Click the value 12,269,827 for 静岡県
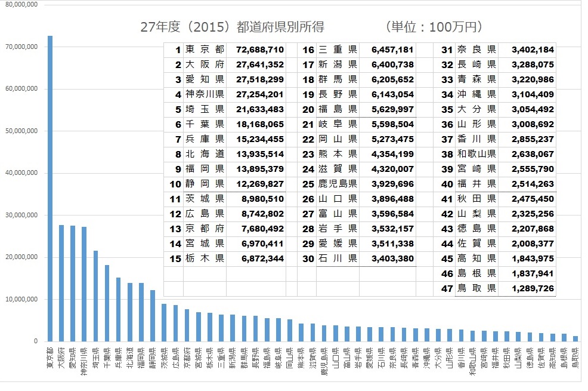This screenshot has width=588, height=391. coord(260,184)
